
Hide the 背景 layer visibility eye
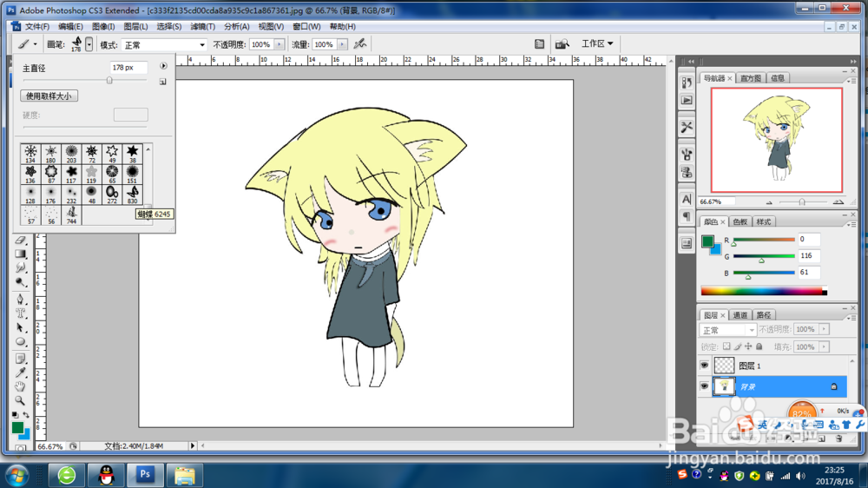pyautogui.click(x=704, y=386)
